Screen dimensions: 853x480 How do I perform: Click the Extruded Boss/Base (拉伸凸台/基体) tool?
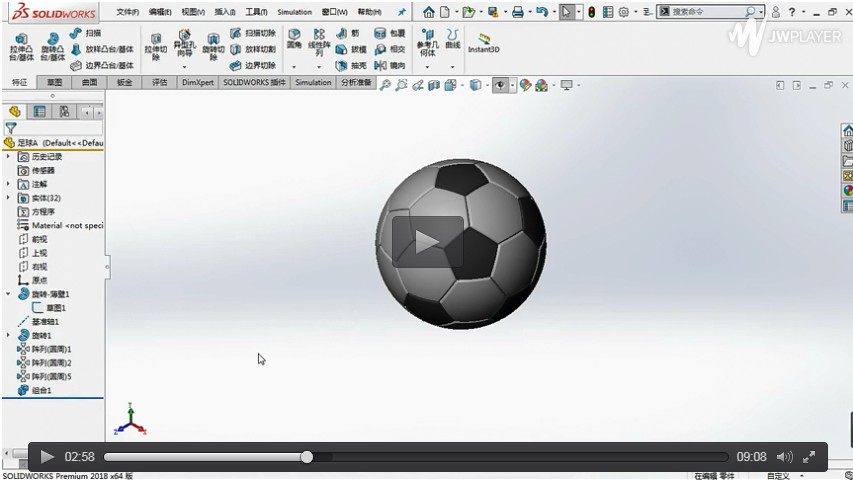click(21, 43)
